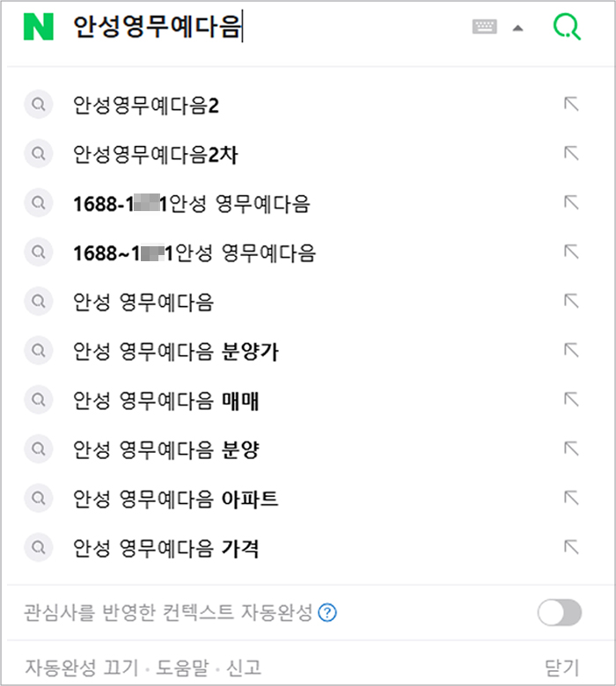Close the suggestions panel with '닫기'

(562, 668)
